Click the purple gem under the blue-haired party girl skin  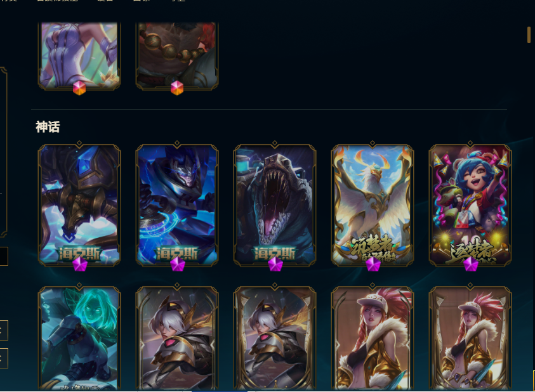point(470,265)
